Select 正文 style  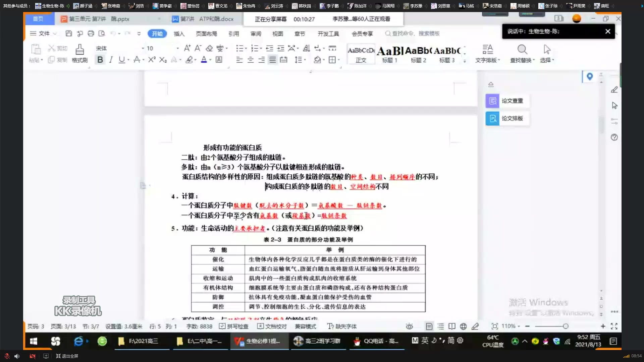[361, 54]
